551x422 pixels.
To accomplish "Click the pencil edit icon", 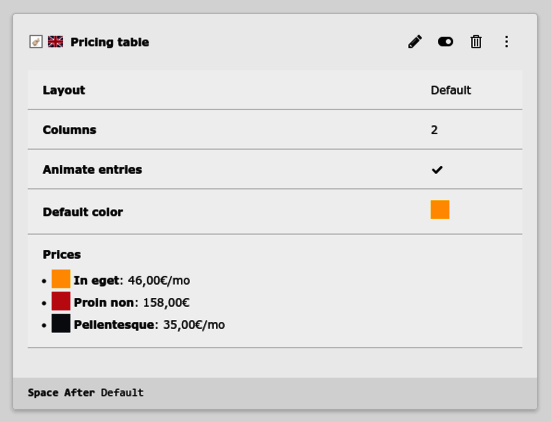I will coord(415,42).
